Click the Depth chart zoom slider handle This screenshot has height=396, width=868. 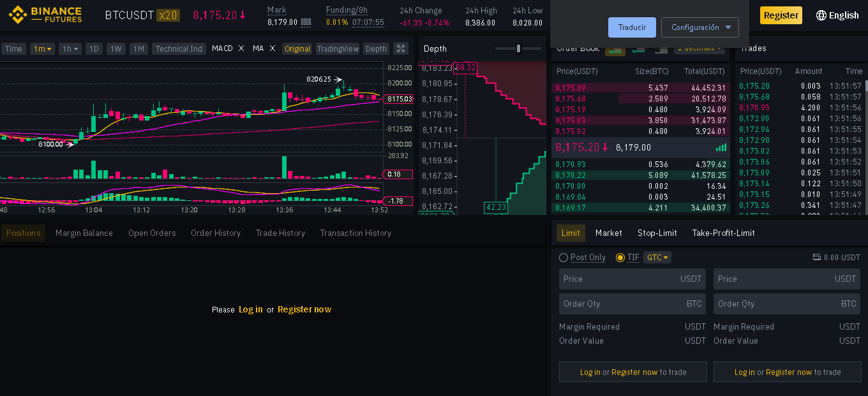coord(519,48)
